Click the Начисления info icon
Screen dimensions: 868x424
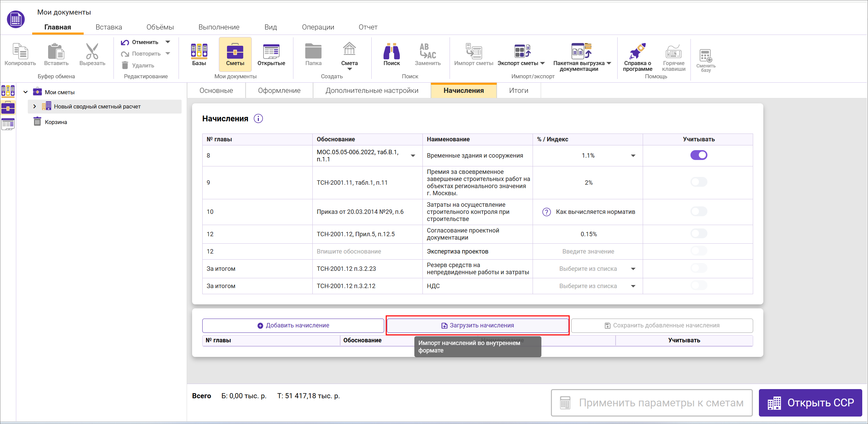click(x=258, y=119)
